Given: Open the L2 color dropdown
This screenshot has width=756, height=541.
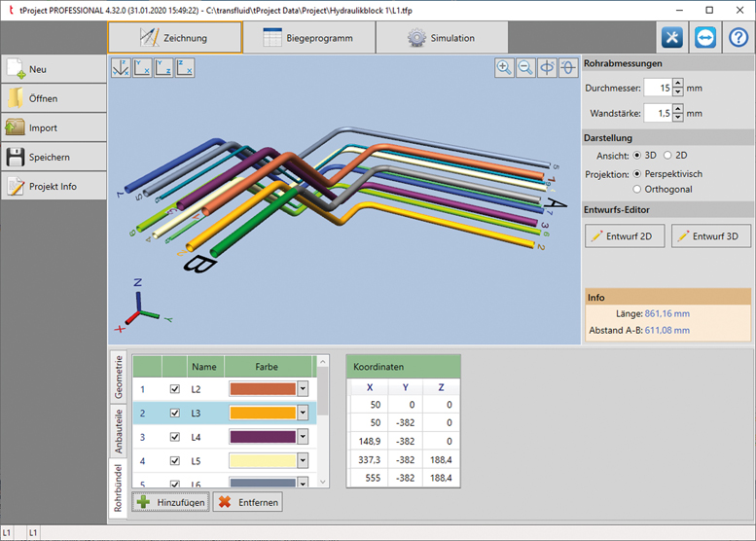Looking at the screenshot, I should pos(303,388).
